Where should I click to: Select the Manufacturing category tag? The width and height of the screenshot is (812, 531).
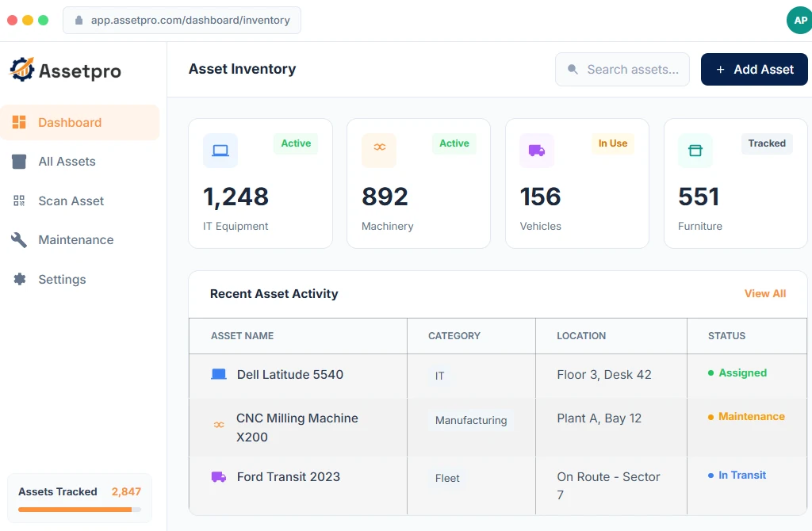pyautogui.click(x=471, y=421)
